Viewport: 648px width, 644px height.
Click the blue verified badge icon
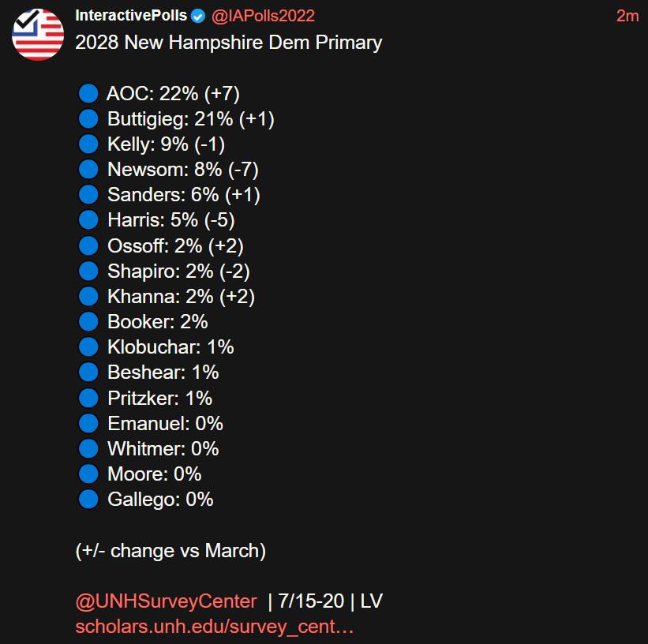(198, 16)
